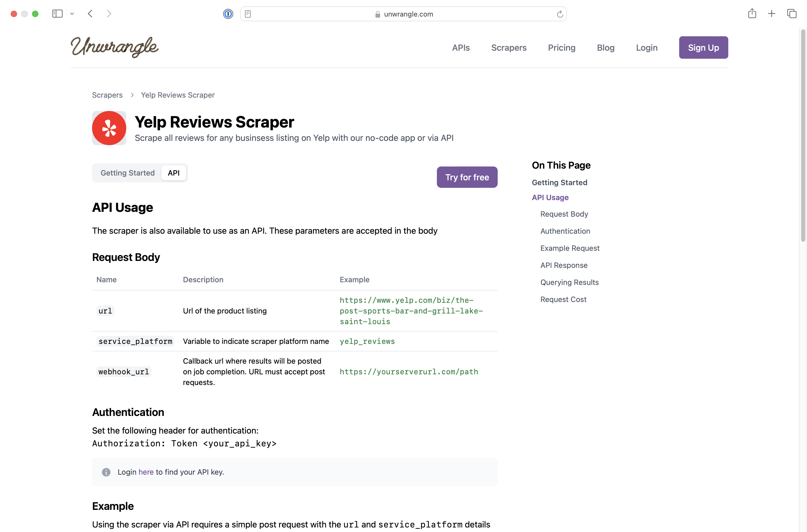Image resolution: width=807 pixels, height=532 pixels.
Task: Click the yelp.com example URL text
Action: (411, 311)
